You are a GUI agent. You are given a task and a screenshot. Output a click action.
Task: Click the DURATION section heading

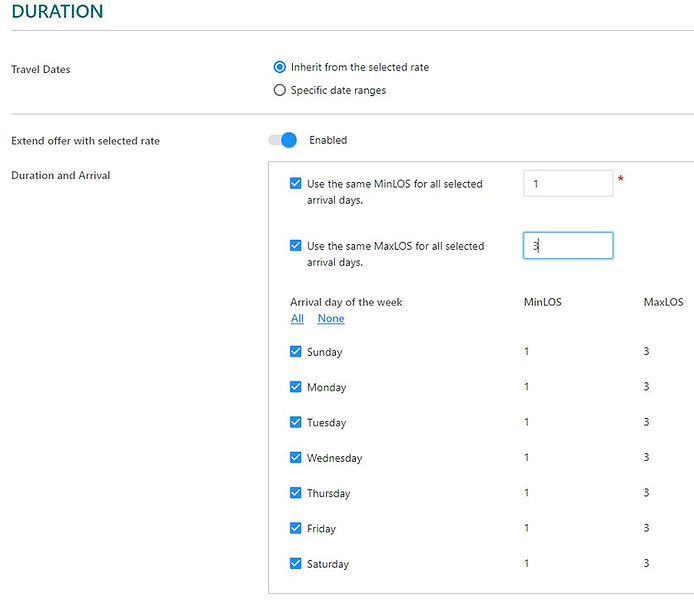point(57,13)
